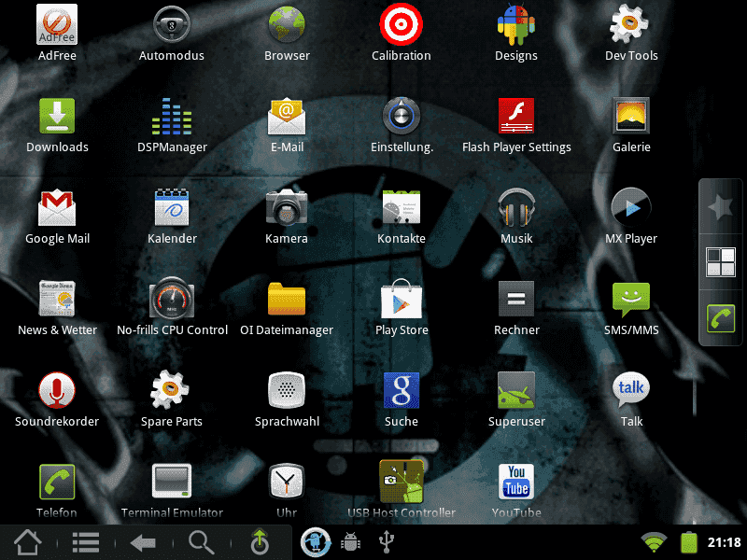747x560 pixels.
Task: Tap the home screens grid button in side panel
Action: point(720,262)
